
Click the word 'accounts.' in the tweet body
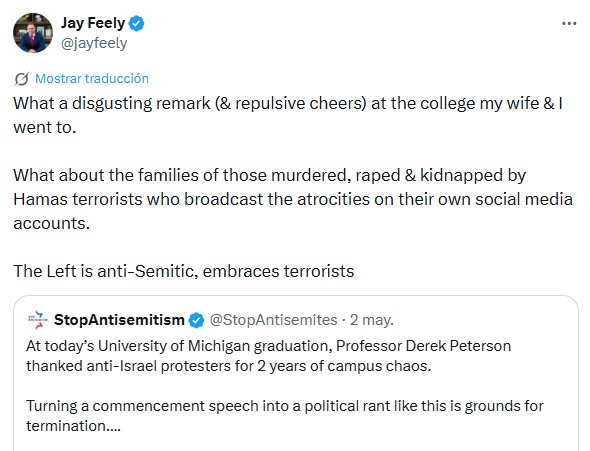(x=52, y=223)
